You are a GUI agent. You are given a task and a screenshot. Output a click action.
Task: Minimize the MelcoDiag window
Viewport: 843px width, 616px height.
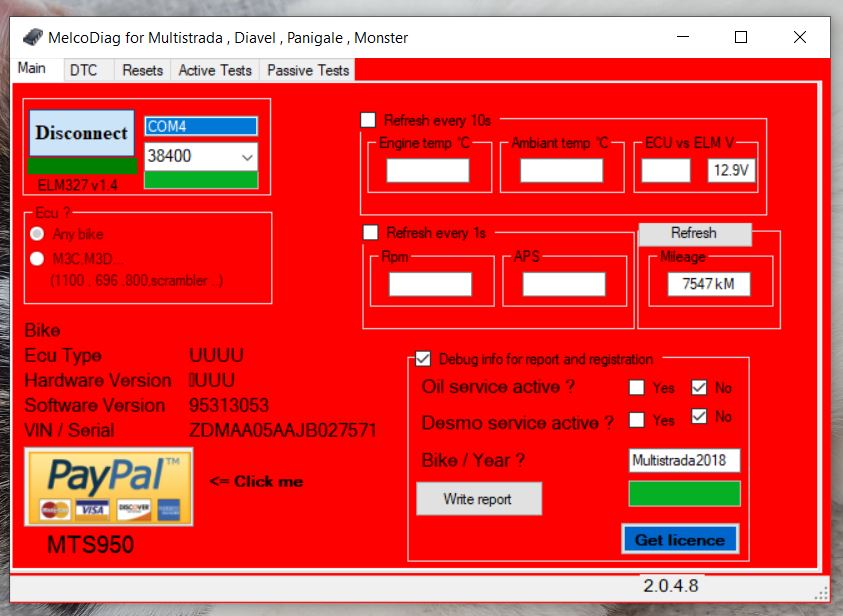click(x=682, y=38)
